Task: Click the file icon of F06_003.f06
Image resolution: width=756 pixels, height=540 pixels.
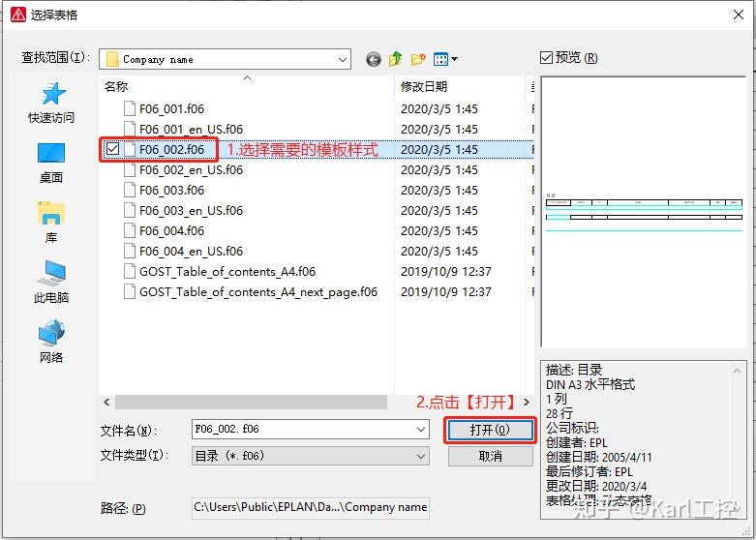Action: pyautogui.click(x=129, y=190)
